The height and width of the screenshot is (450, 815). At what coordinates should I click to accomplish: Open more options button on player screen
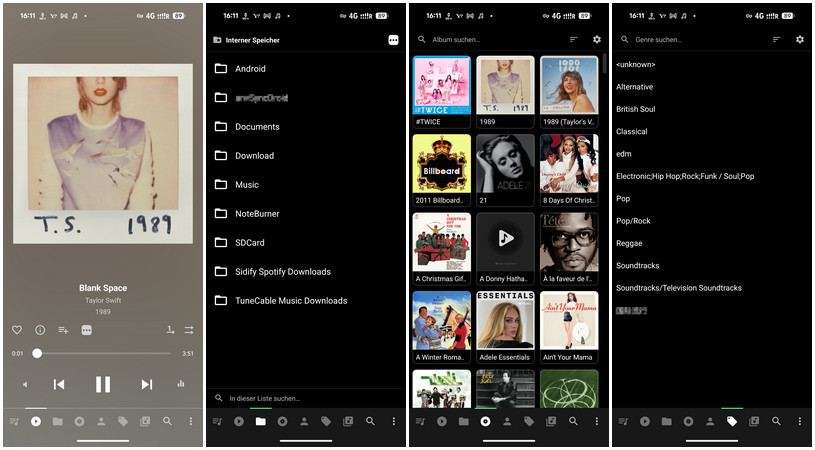pos(87,330)
